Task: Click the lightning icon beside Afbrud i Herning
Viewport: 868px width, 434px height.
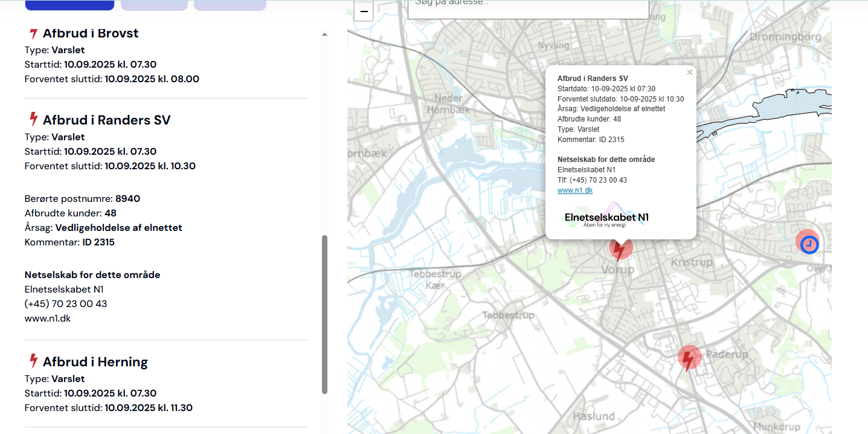Action: [34, 361]
